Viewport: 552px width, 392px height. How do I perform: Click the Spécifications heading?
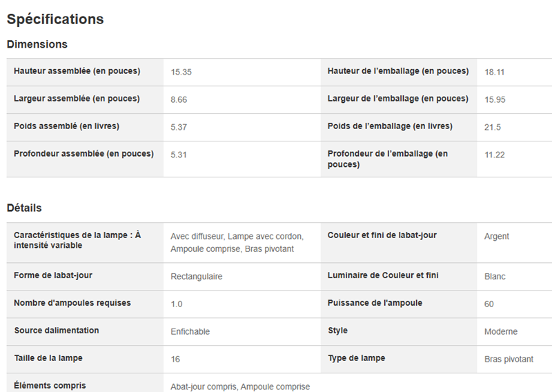(x=55, y=19)
